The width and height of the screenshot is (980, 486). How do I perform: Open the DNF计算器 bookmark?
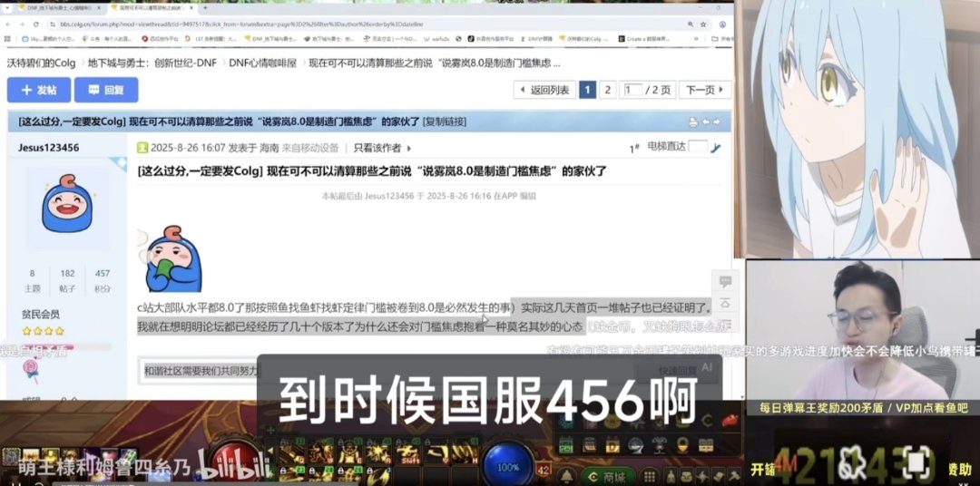point(538,39)
